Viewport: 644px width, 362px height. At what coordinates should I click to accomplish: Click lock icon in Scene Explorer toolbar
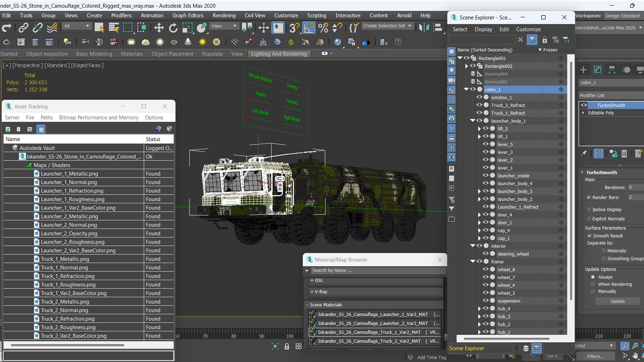[x=545, y=40]
